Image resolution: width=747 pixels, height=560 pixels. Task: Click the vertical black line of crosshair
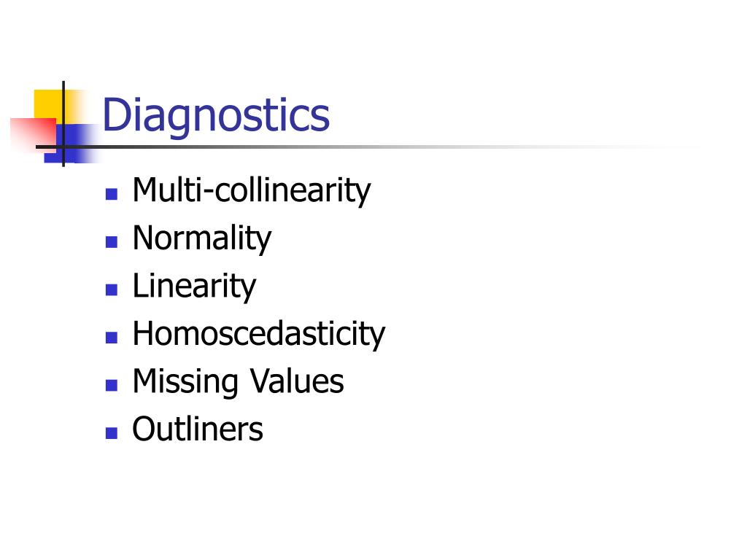(63, 124)
